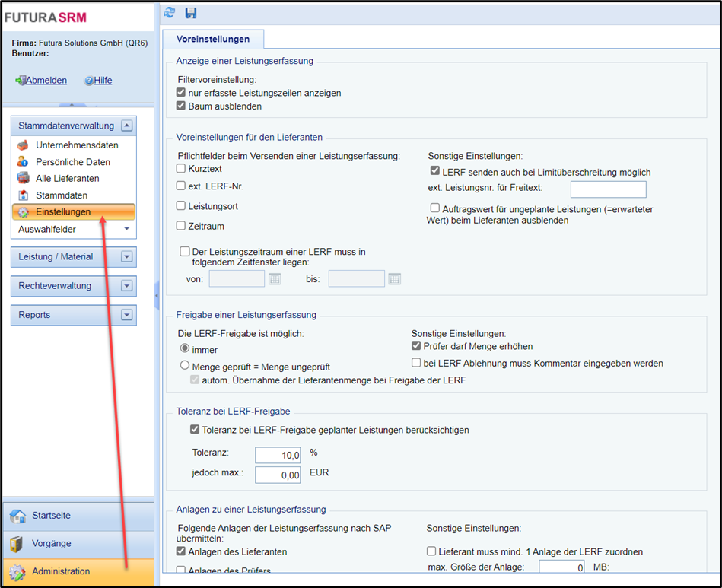The height and width of the screenshot is (588, 722).
Task: Click the Unternehmensdaten icon
Action: click(23, 145)
